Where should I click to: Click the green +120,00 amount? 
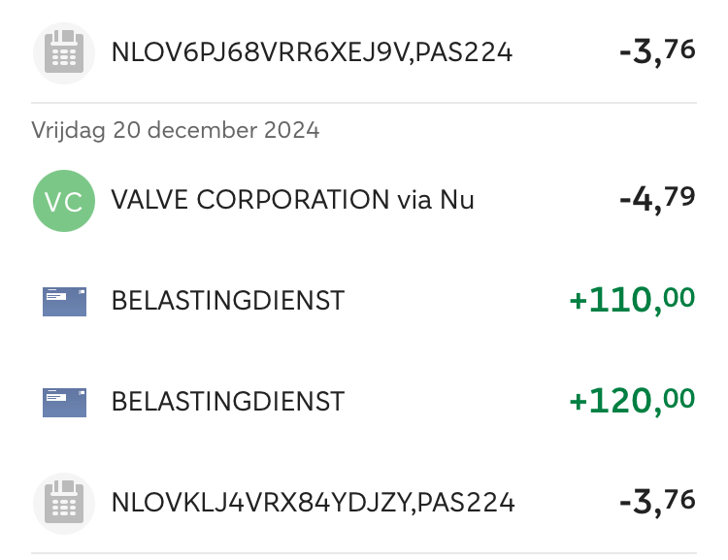(x=632, y=401)
